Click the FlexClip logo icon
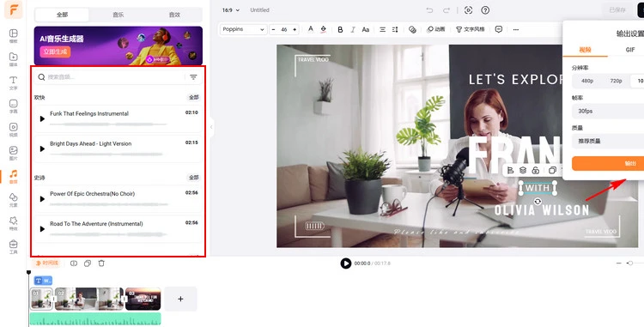The image size is (644, 327). (x=14, y=9)
